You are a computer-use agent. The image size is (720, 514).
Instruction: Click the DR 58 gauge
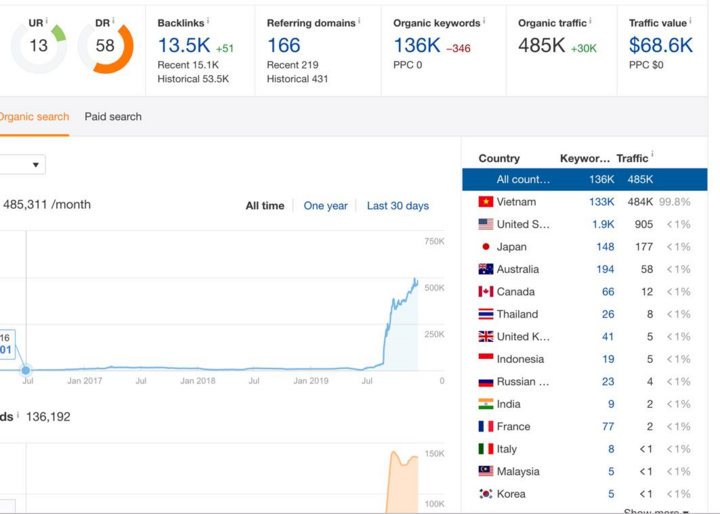click(105, 46)
